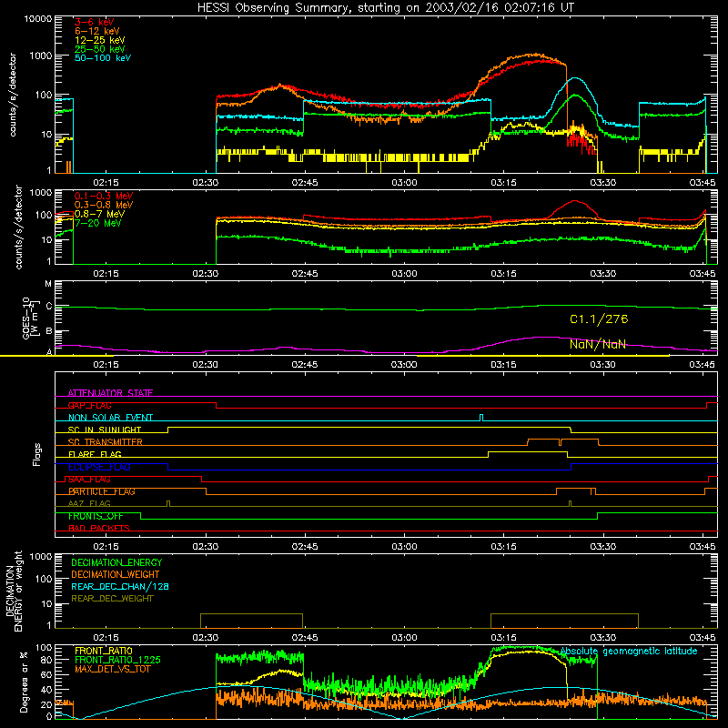728x728 pixels.
Task: Click the 50-100 keV cyan peak near 03:26
Action: click(575, 79)
